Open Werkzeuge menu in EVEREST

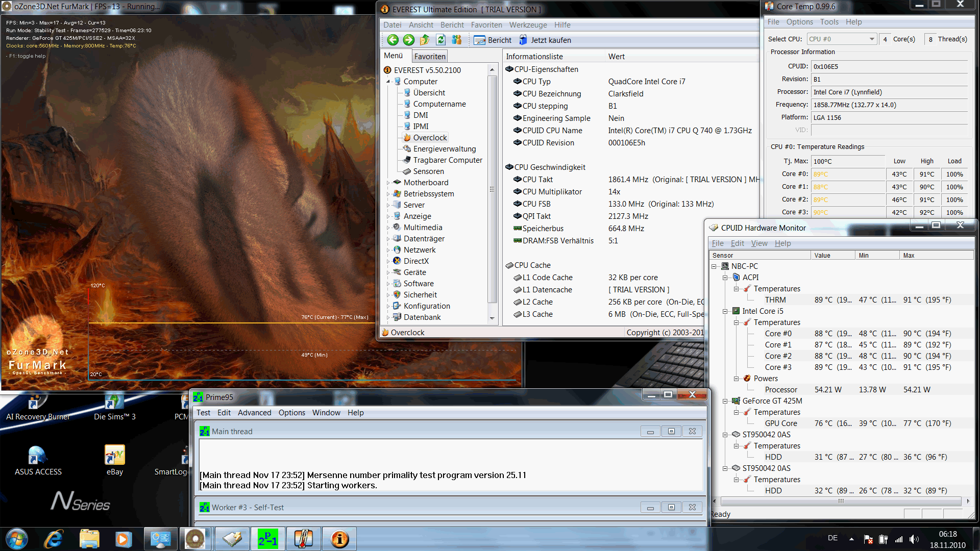[x=528, y=25]
